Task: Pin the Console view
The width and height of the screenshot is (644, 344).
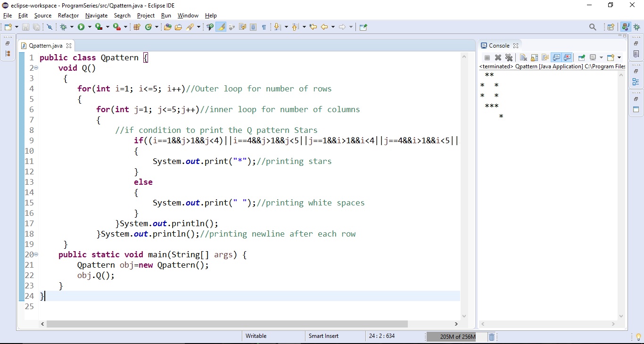Action: (581, 57)
